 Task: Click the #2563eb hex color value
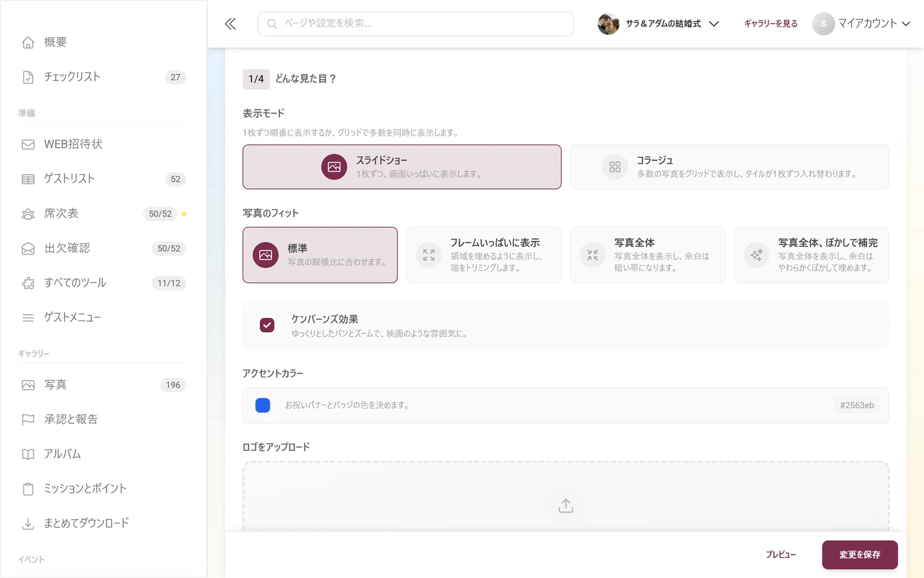tap(857, 405)
